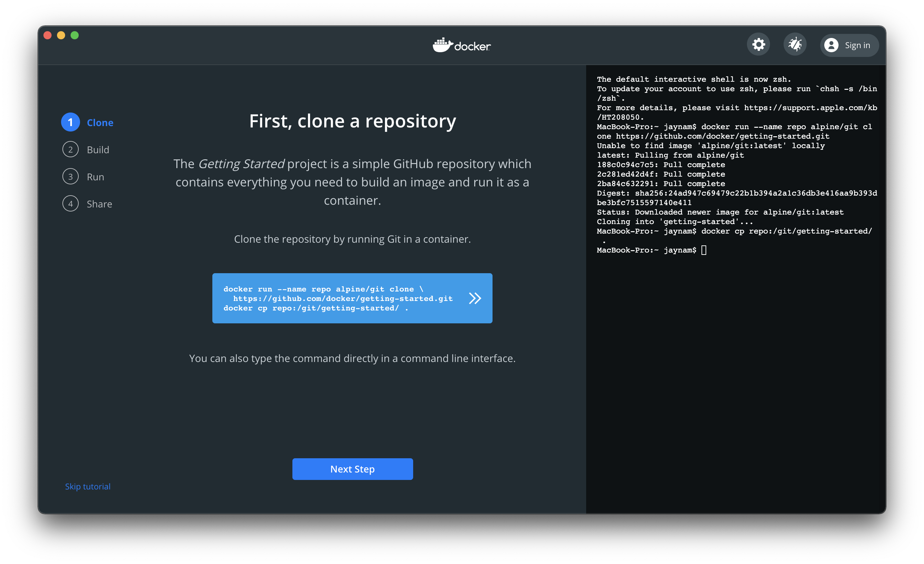Click the terminal prompt cursor
This screenshot has height=564, width=924.
[704, 250]
